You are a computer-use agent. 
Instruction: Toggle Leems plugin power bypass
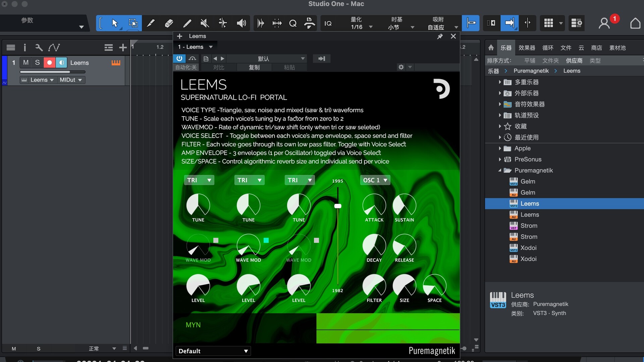click(x=179, y=58)
